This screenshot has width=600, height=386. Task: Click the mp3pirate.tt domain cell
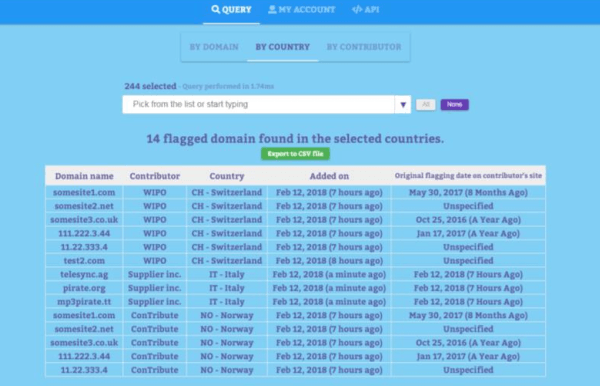pos(84,302)
